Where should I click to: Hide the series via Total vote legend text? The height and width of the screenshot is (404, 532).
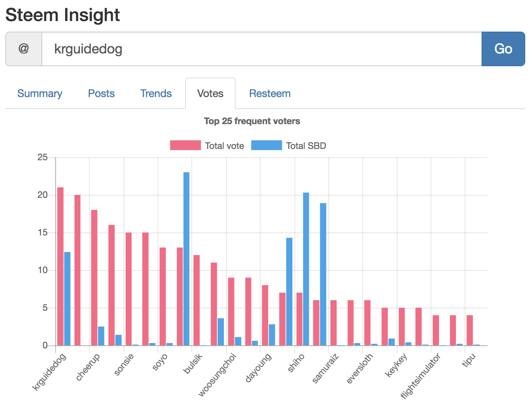[x=224, y=146]
